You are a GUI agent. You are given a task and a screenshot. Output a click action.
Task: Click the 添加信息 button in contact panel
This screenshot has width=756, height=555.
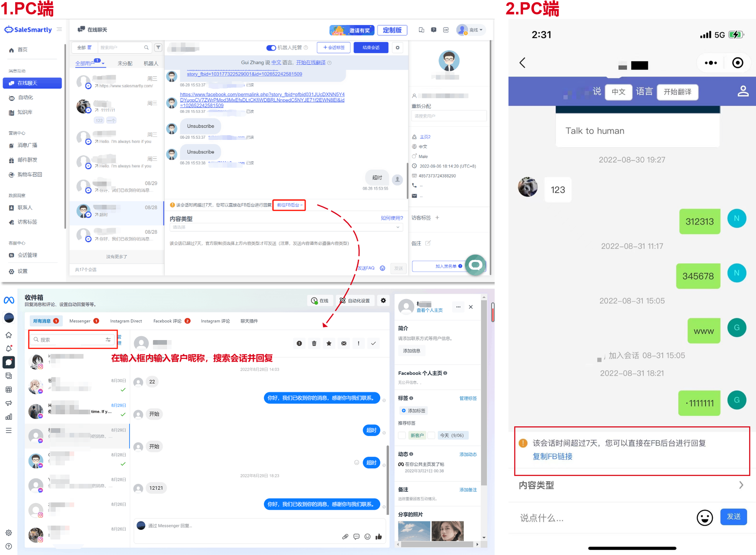pos(412,351)
